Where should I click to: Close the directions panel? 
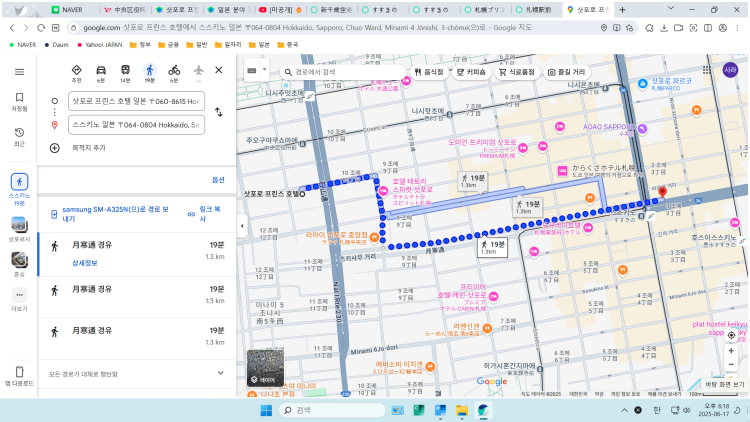point(219,70)
